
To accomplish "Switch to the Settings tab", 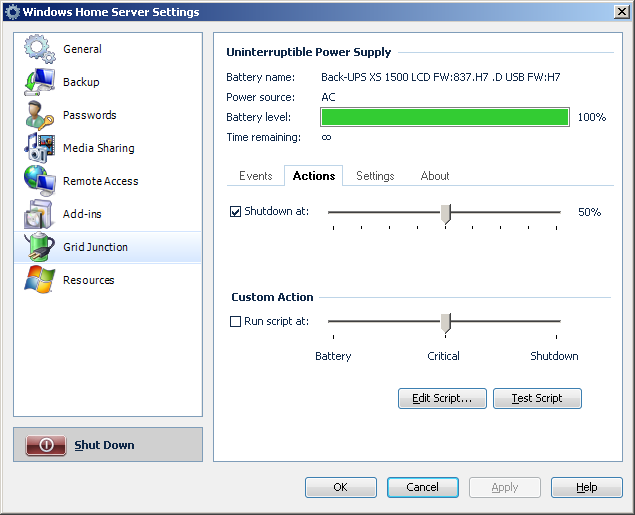I will 375,176.
